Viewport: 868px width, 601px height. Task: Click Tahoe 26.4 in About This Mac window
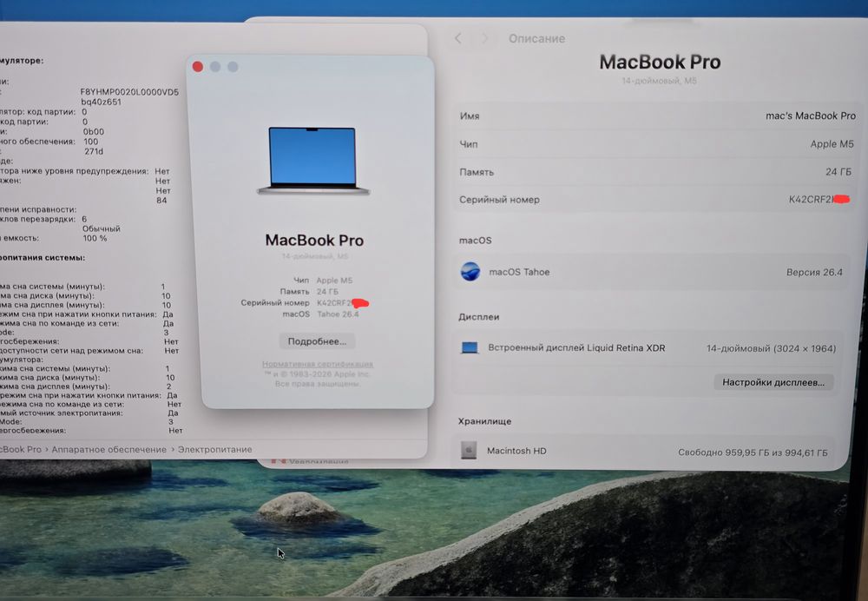coord(338,314)
